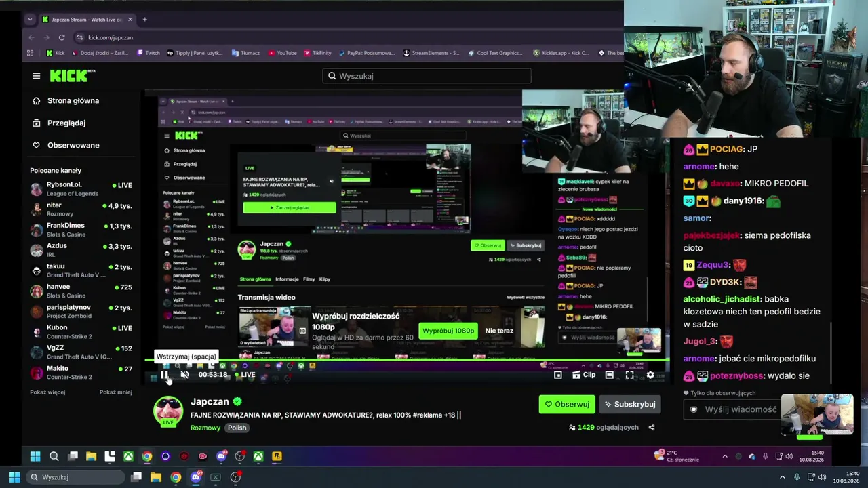Viewport: 868px width, 488px height.
Task: Open a new browser tab
Action: tap(144, 20)
